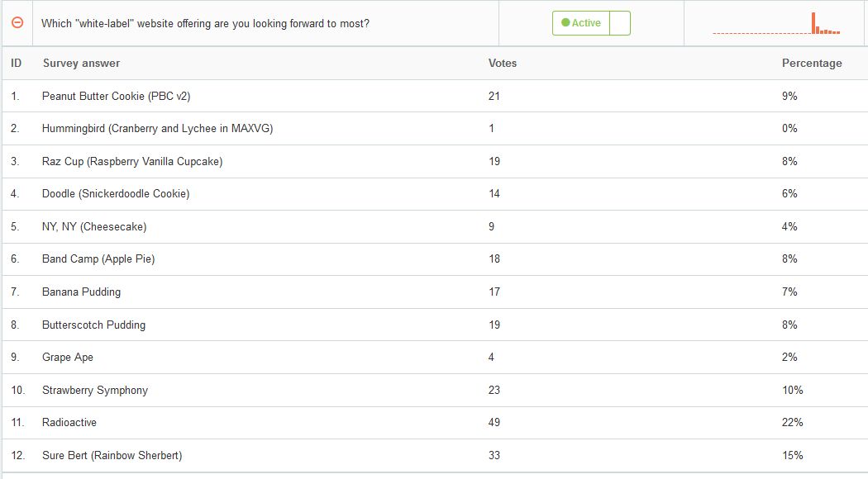Click the survey question title text
Image resolution: width=868 pixels, height=479 pixels.
tap(205, 23)
